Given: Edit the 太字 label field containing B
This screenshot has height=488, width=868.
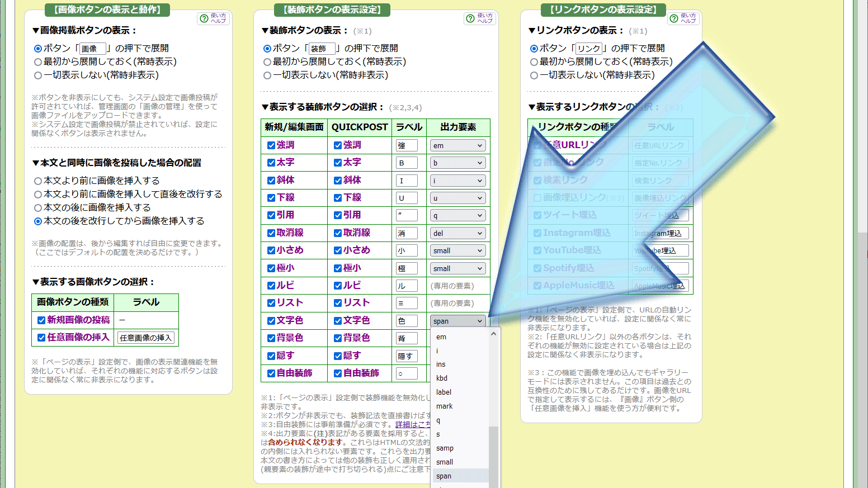Looking at the screenshot, I should [407, 163].
